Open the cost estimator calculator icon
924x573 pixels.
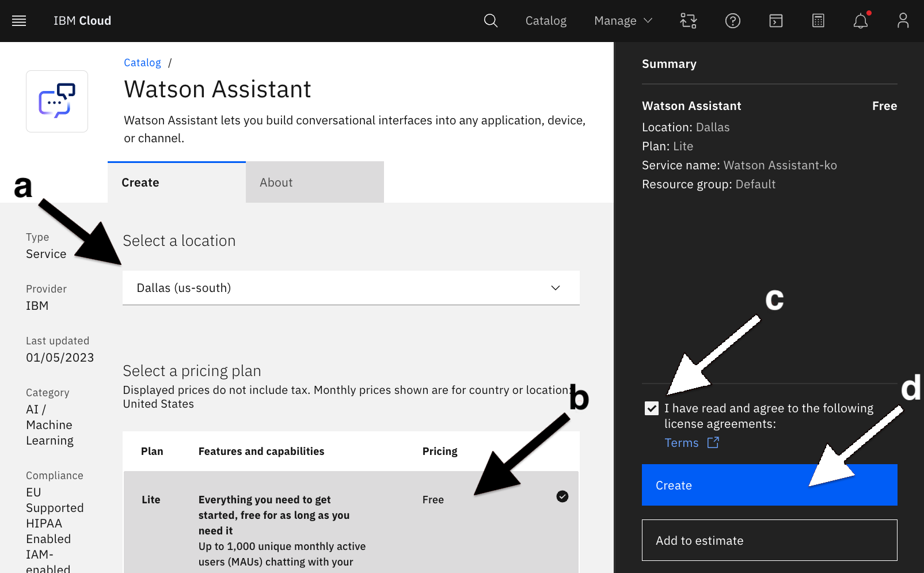(818, 21)
